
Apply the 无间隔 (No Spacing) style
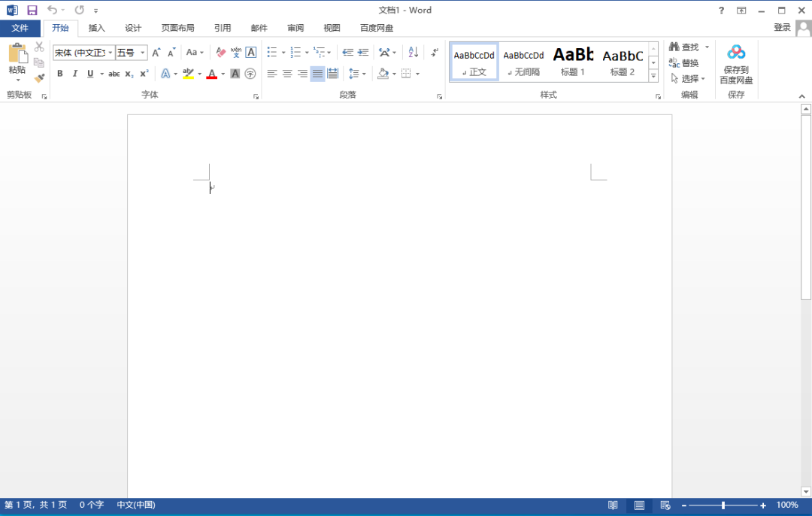click(523, 61)
